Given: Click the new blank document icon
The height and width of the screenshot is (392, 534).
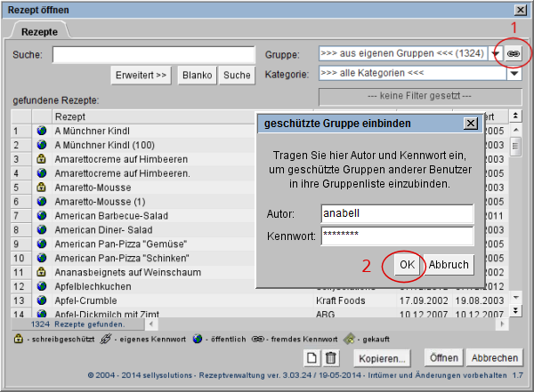Looking at the screenshot, I should [311, 357].
